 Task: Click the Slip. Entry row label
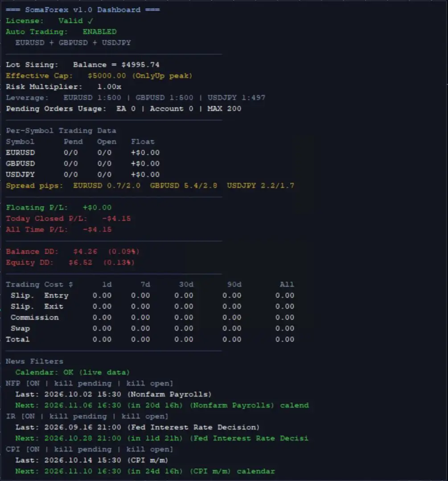(x=40, y=296)
